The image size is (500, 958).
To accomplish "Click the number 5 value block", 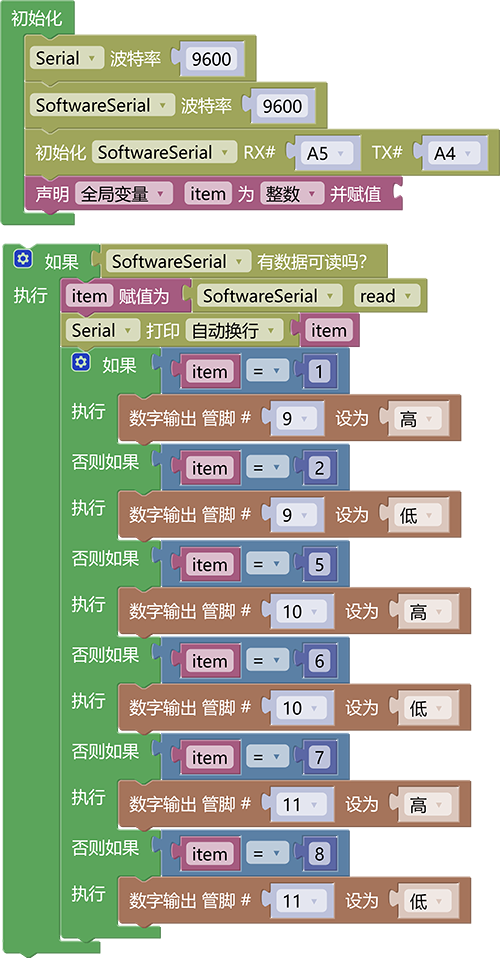I will coord(319,565).
